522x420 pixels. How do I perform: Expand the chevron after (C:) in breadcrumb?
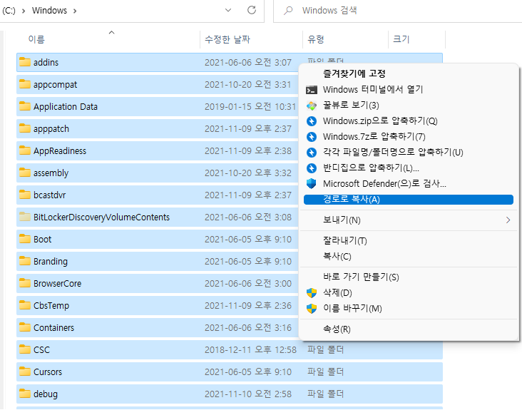[x=24, y=11]
